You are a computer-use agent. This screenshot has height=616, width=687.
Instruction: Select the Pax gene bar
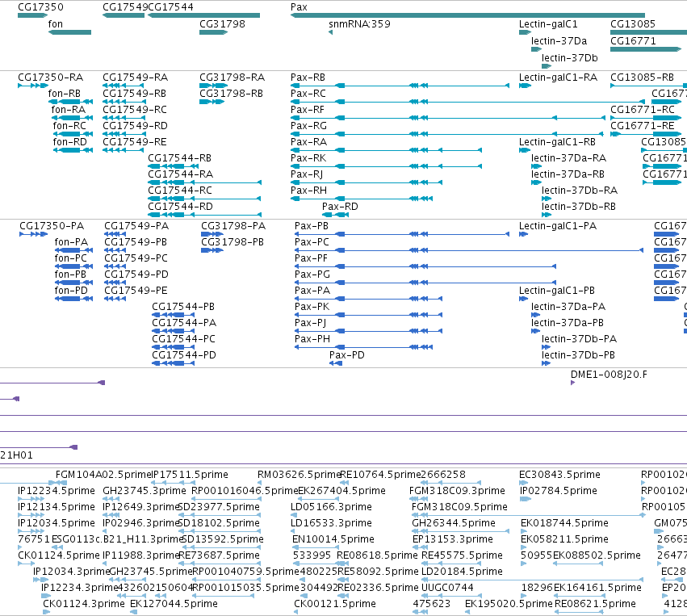467,15
